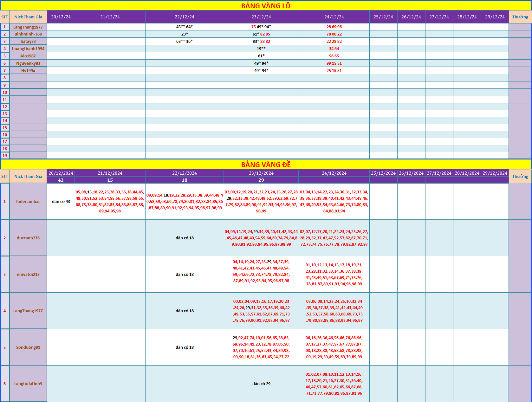Viewport: 532px width, 402px height.
Task: Click the 25/12/24 column header
Action: point(383,17)
